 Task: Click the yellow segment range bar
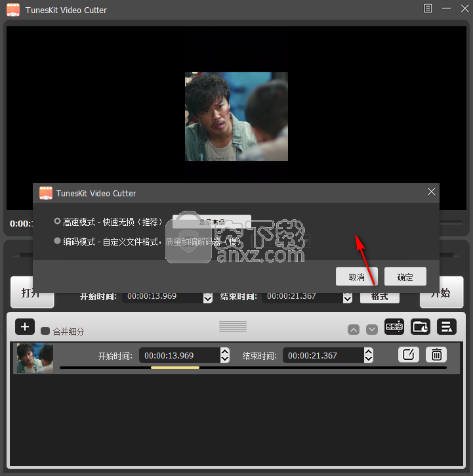(x=175, y=368)
